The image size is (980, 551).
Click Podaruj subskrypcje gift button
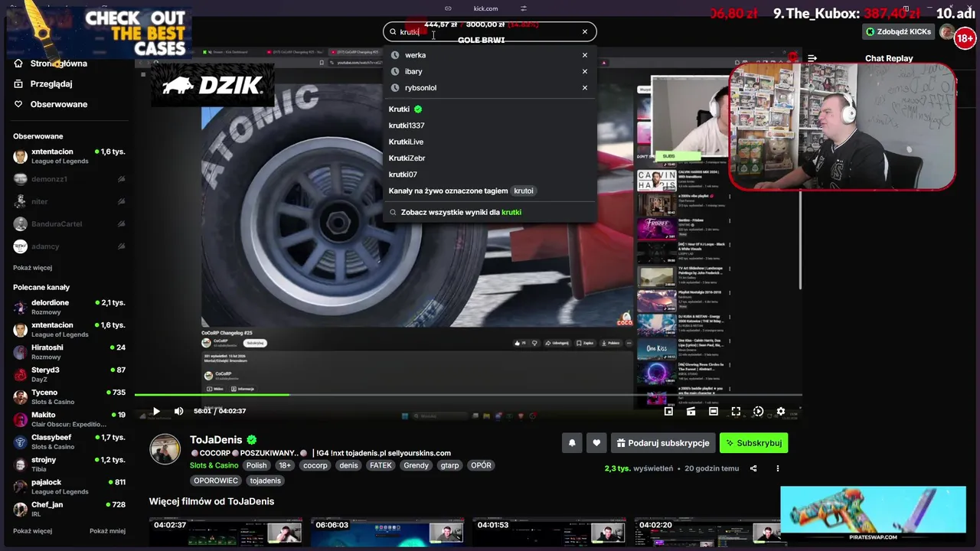coord(662,443)
